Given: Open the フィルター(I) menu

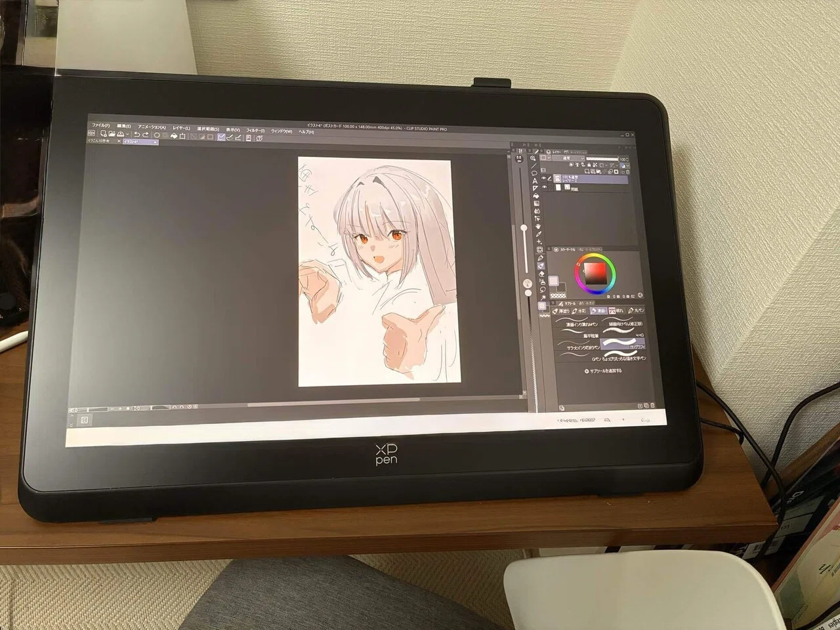Looking at the screenshot, I should (x=255, y=131).
